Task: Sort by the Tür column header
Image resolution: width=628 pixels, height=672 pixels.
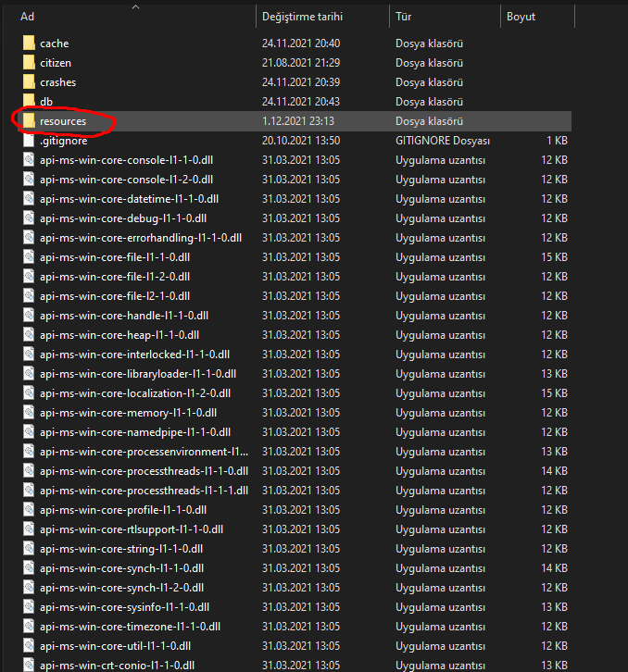Action: point(403,17)
